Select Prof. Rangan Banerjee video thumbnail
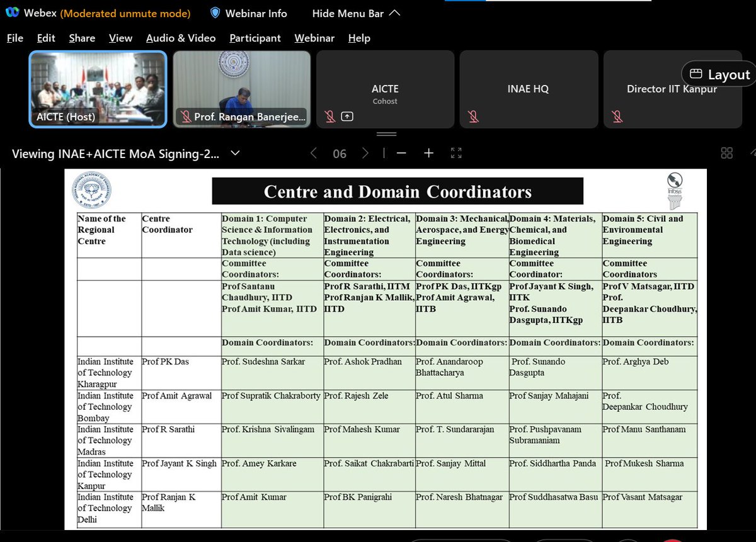This screenshot has height=542, width=756. point(242,89)
